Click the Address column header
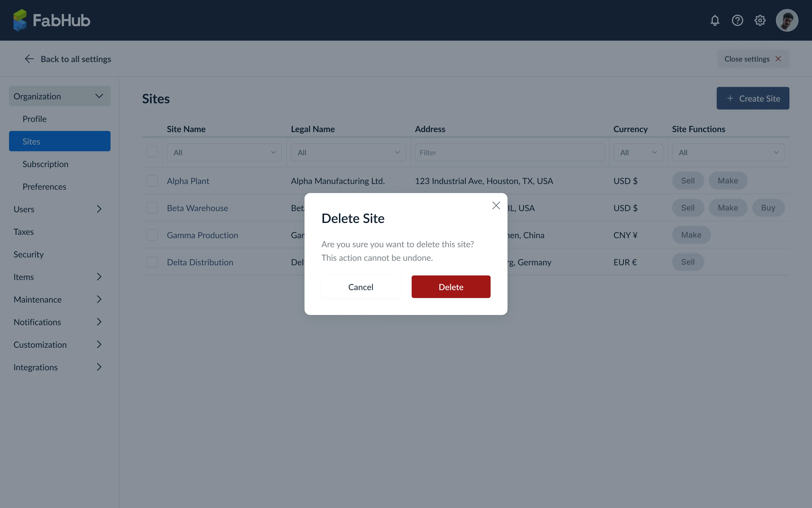 430,129
